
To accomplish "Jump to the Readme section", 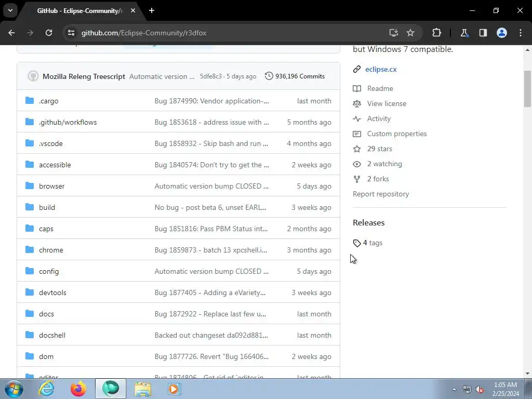I will [380, 88].
